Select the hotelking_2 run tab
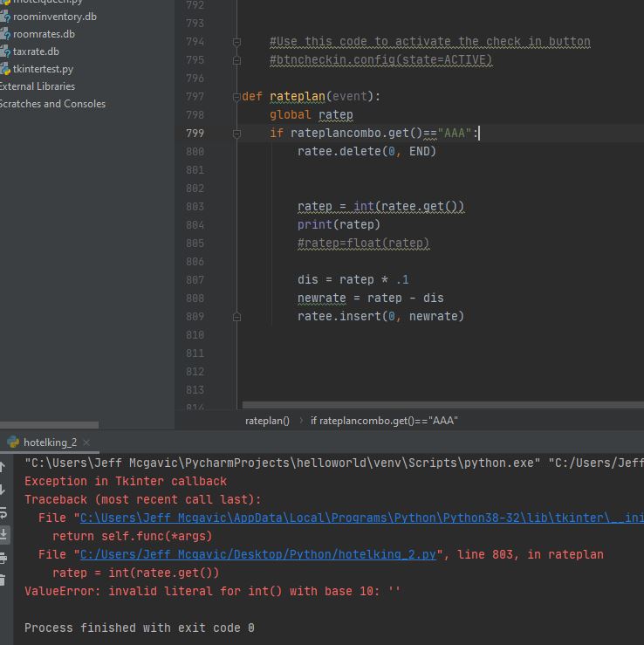The image size is (644, 645). [x=50, y=443]
